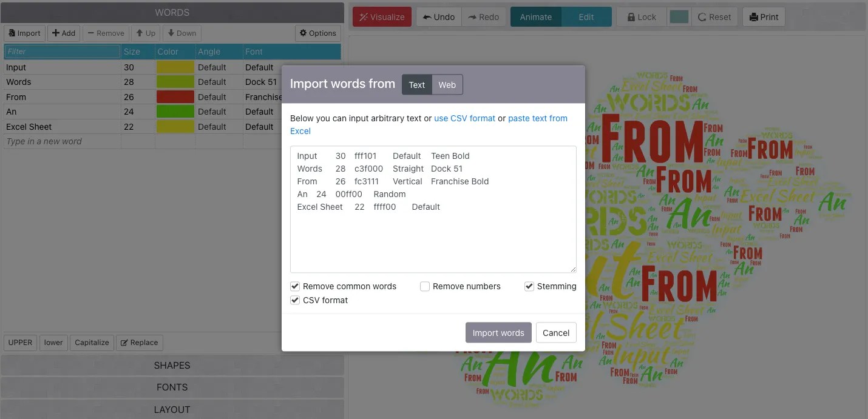Open the 'use CSV format' link
Image resolution: width=868 pixels, height=419 pixels.
point(464,118)
